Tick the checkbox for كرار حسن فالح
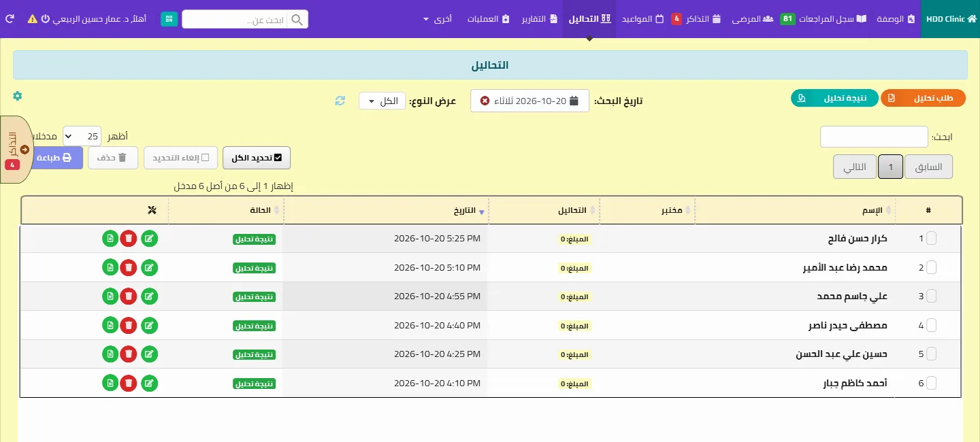Screen dimensions: 980x442 tap(932, 238)
